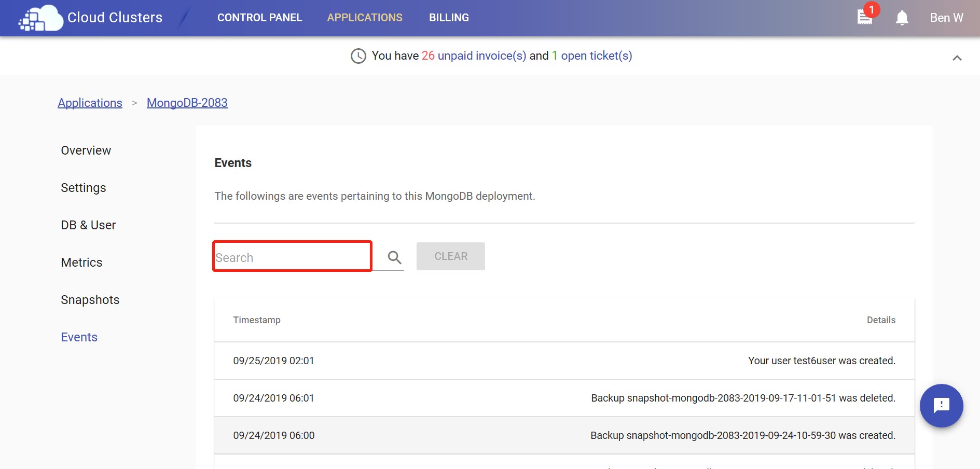Open the Control Panel menu

click(x=259, y=18)
